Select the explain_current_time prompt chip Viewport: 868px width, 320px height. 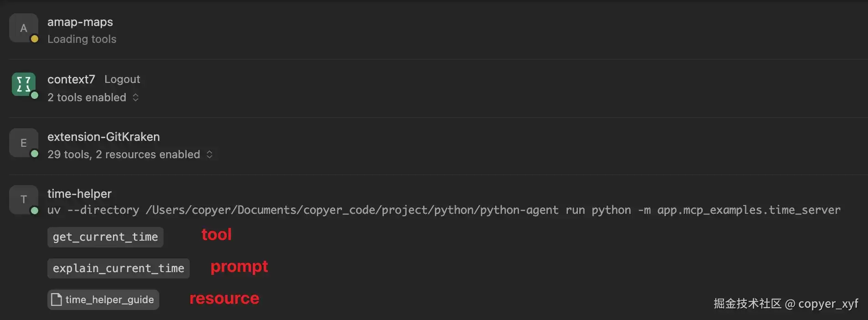tap(118, 268)
